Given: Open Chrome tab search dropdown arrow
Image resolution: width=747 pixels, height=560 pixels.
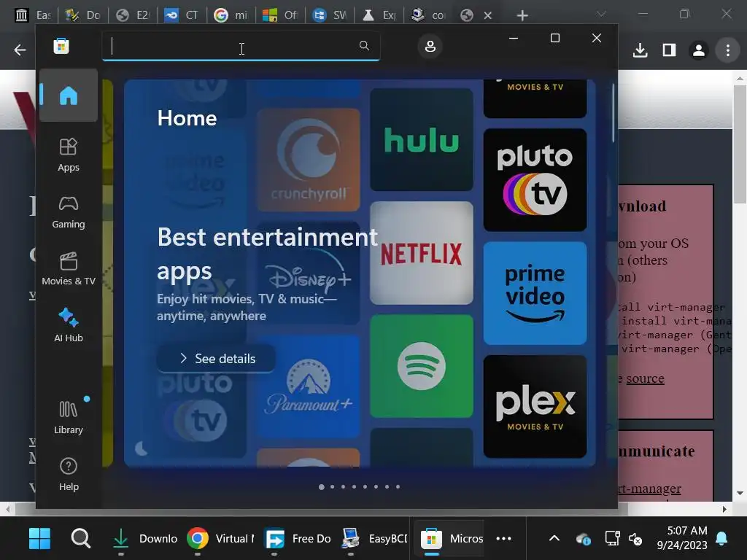Looking at the screenshot, I should [x=602, y=15].
